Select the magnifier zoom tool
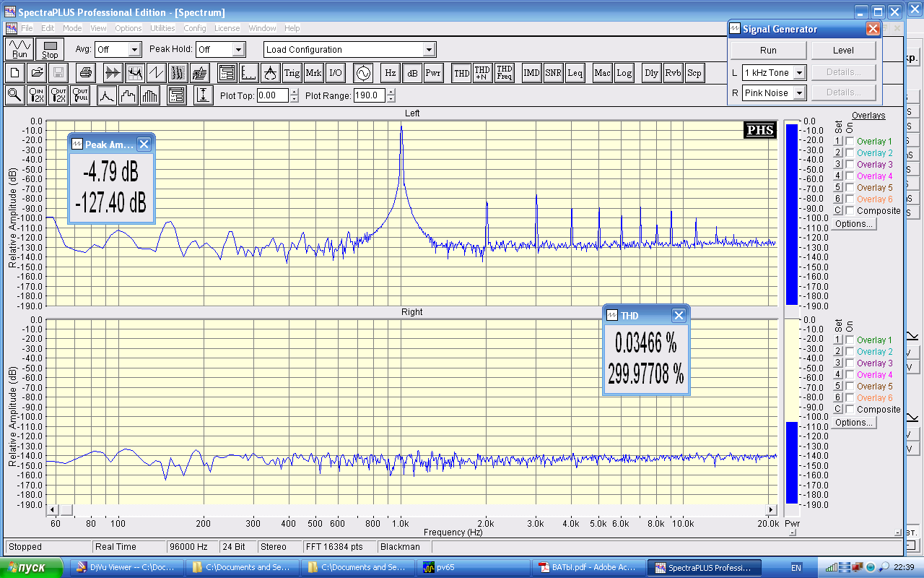This screenshot has width=924, height=578. pyautogui.click(x=14, y=95)
